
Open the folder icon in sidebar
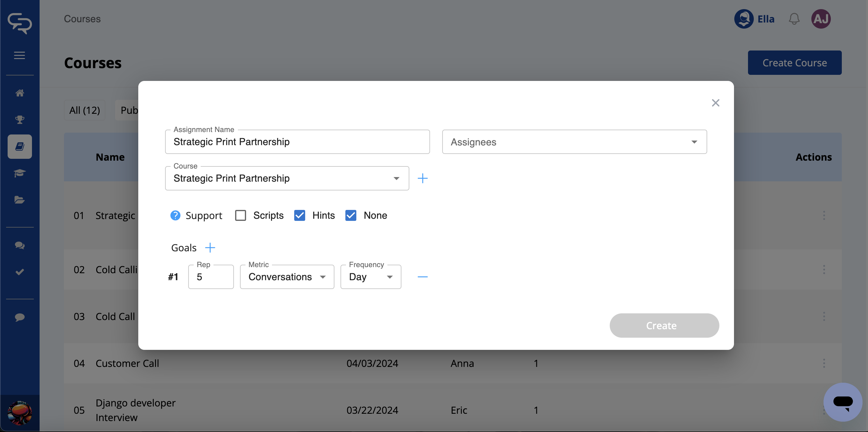pyautogui.click(x=19, y=200)
